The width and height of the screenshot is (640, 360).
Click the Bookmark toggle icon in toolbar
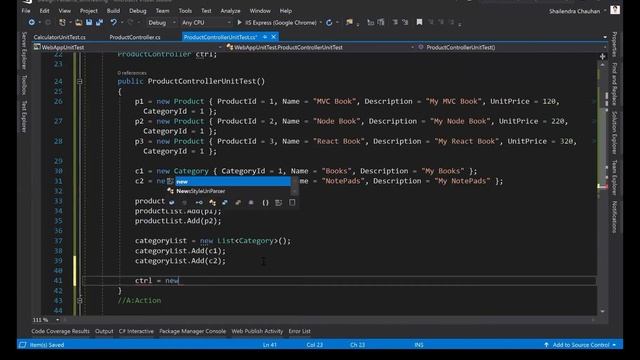point(419,22)
